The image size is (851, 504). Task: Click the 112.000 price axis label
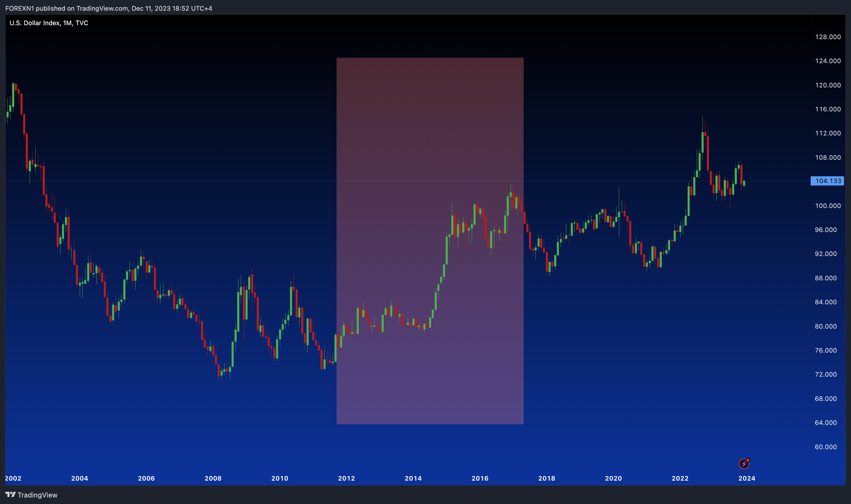828,133
